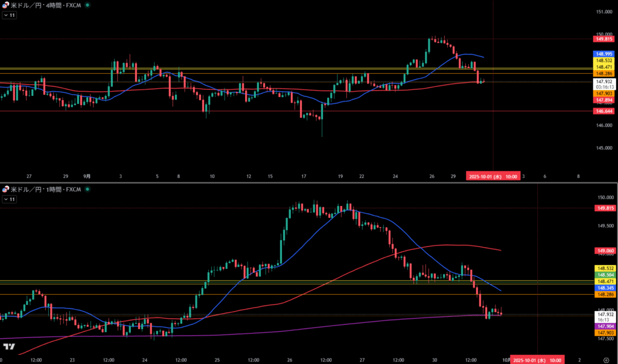The width and height of the screenshot is (618, 364).
Task: Click the 9月 label on the upper time axis
Action: pos(87,176)
